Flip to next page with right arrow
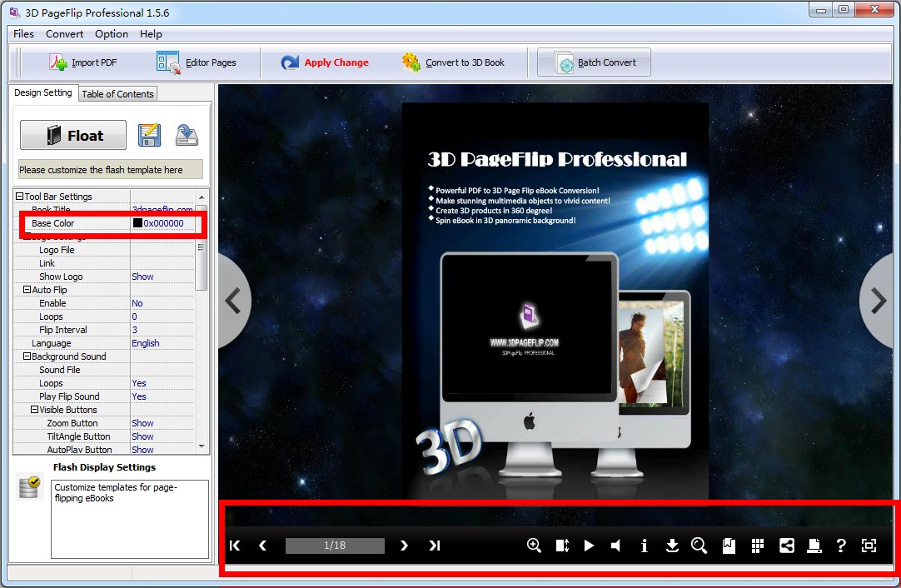The width and height of the screenshot is (901, 588). 878,300
